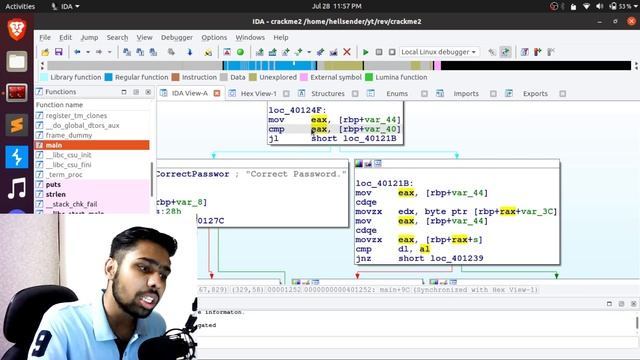Open the forward-jump history dropdown arrow
This screenshot has height=360, width=640.
[x=109, y=52]
